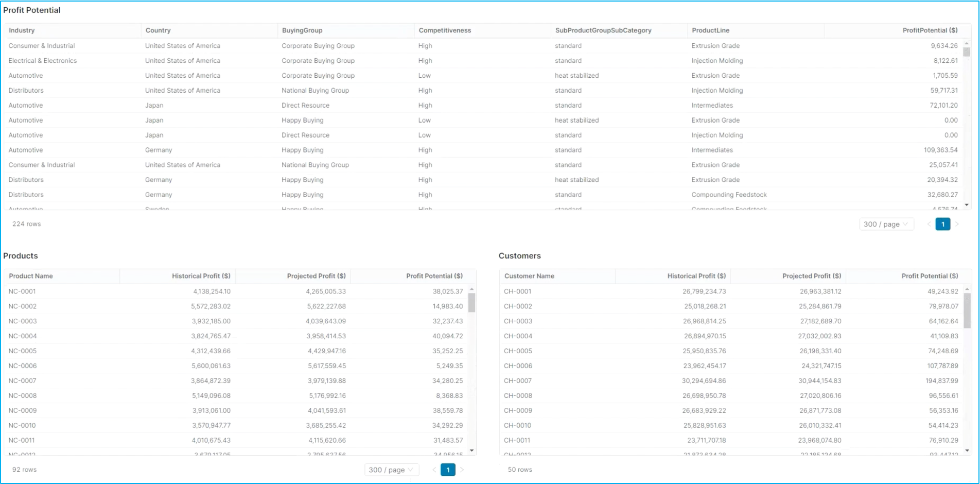This screenshot has height=484, width=980.
Task: Sort by the Industry column header
Action: click(22, 30)
